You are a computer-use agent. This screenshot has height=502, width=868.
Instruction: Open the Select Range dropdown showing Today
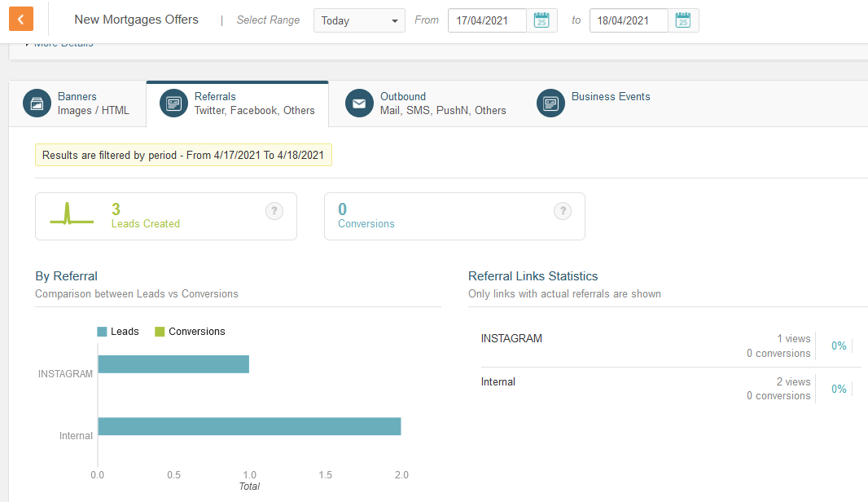[359, 20]
